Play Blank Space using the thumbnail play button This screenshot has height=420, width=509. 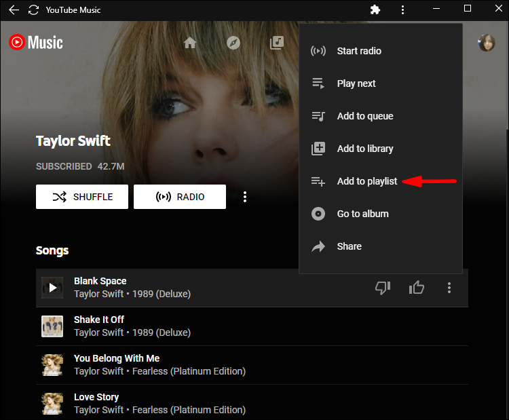pyautogui.click(x=52, y=288)
